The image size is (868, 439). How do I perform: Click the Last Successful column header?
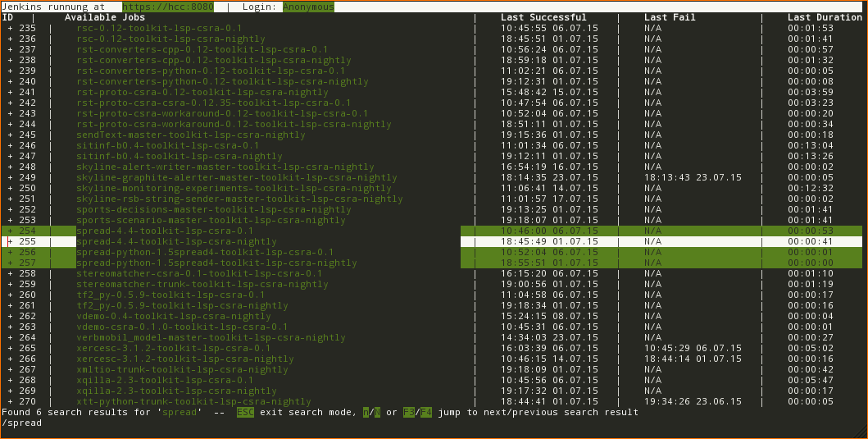543,18
